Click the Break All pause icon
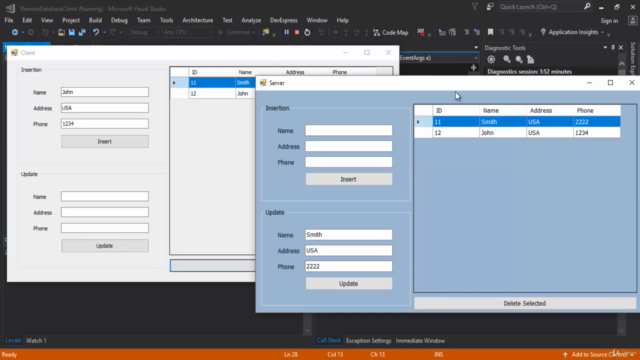Image resolution: width=640 pixels, height=360 pixels. pyautogui.click(x=287, y=32)
